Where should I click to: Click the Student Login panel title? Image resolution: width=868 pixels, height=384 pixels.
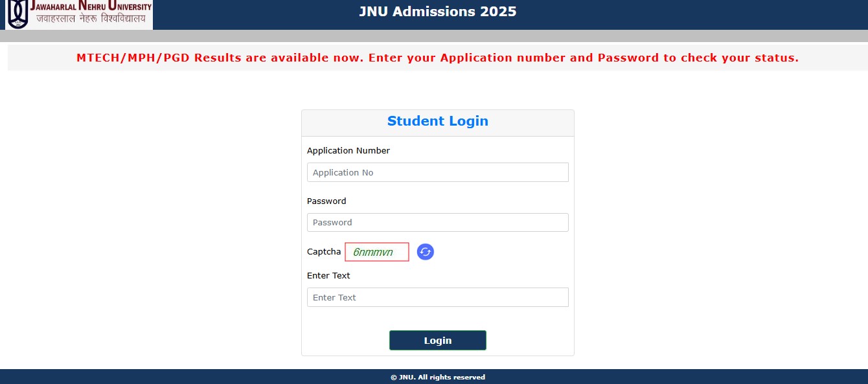[437, 121]
